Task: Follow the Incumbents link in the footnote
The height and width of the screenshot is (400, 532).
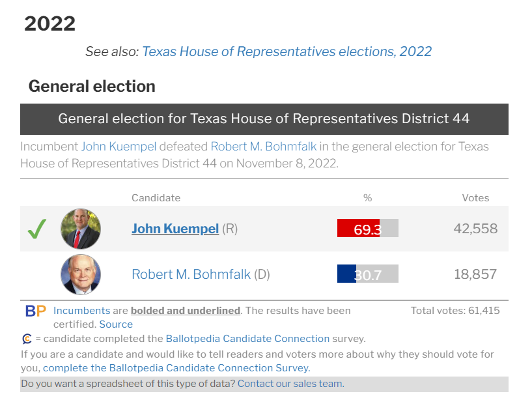Action: pos(81,311)
